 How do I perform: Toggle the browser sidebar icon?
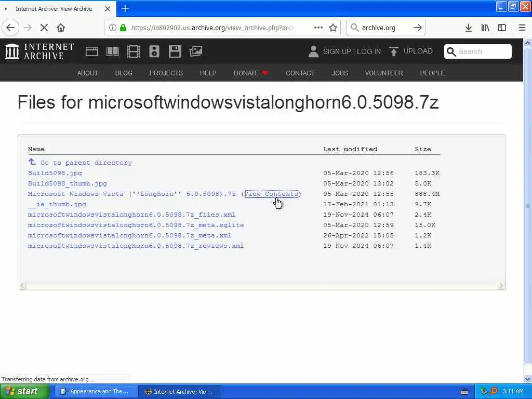[502, 28]
